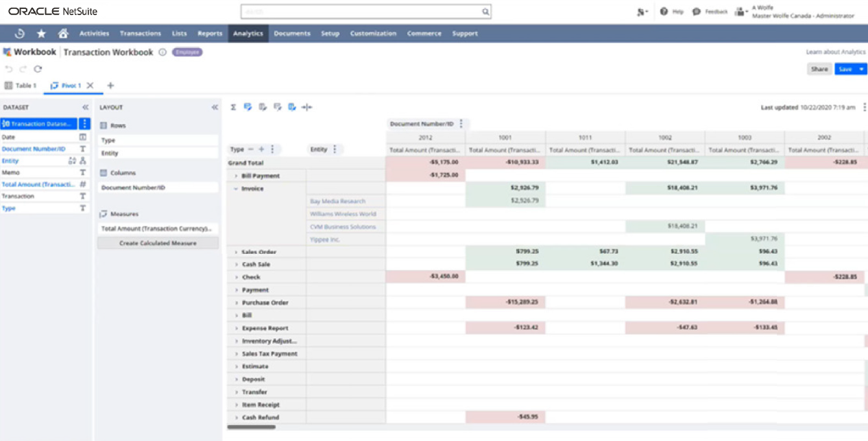The image size is (868, 441).
Task: Click the Sigma summary icon in pivot toolbar
Action: point(233,107)
